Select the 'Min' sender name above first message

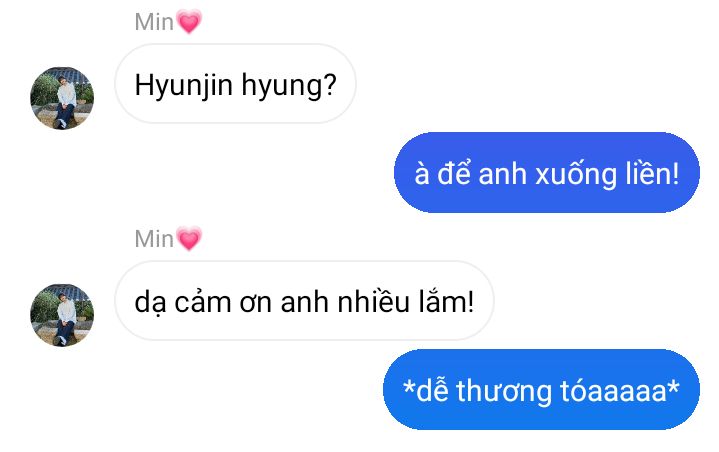pos(154,22)
